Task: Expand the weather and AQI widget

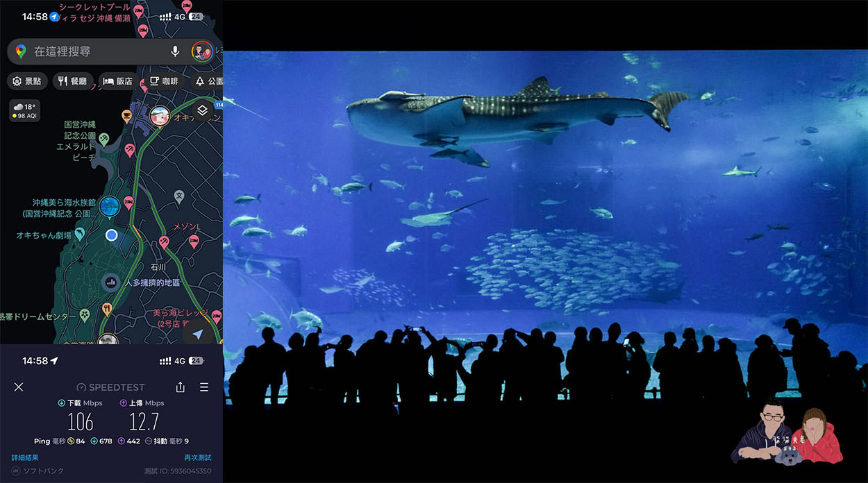Action: click(24, 110)
